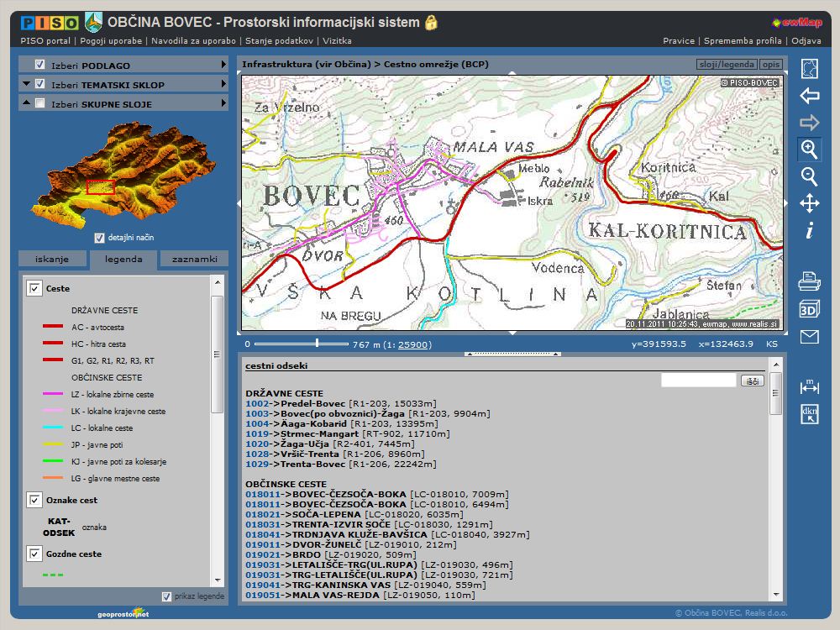Click the zoom in magnifier tool
Screen dimensions: 840x630
(809, 150)
